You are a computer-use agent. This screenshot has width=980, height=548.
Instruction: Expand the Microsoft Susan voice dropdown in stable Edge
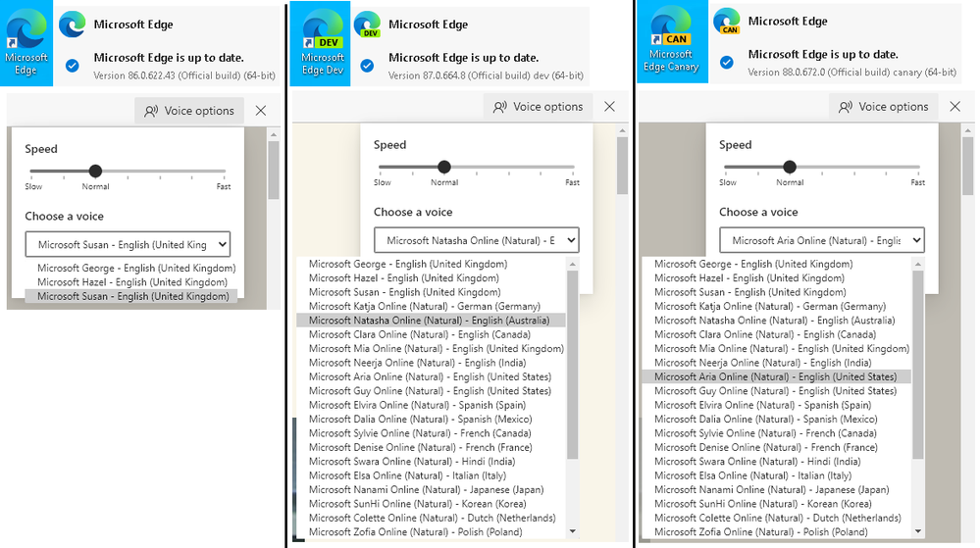pos(128,244)
